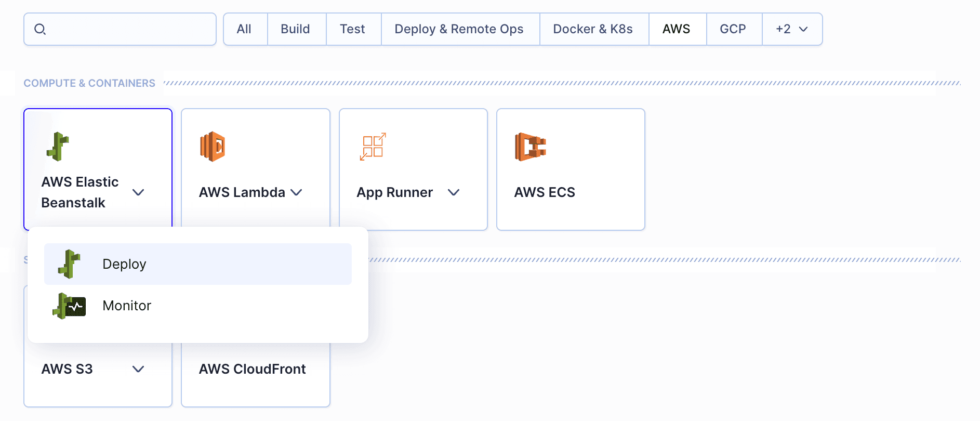980x421 pixels.
Task: Click the AWS Lambda orange icon
Action: click(x=213, y=147)
